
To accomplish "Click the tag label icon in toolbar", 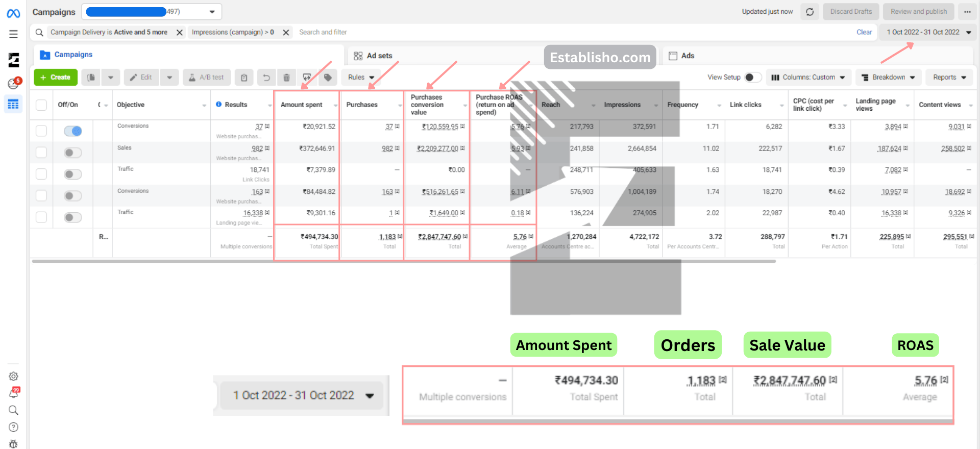I will click(x=328, y=78).
